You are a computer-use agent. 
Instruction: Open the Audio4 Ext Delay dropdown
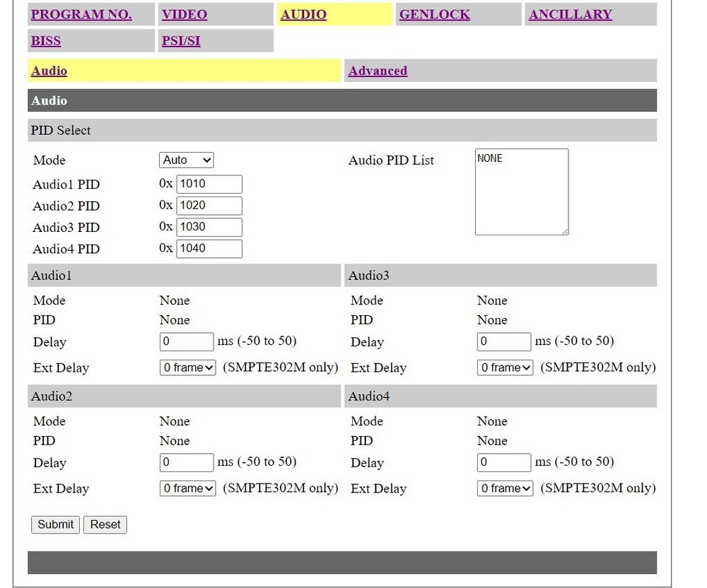coord(505,488)
